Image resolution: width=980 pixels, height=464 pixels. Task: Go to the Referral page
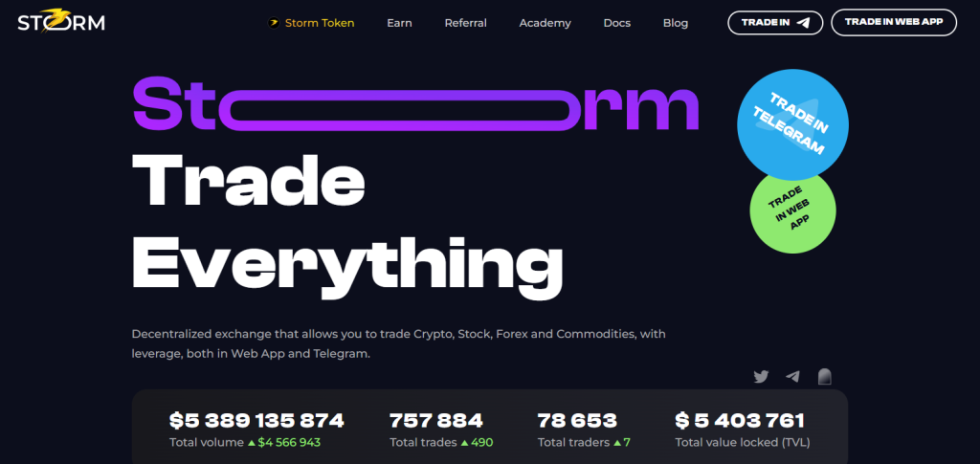pos(466,23)
